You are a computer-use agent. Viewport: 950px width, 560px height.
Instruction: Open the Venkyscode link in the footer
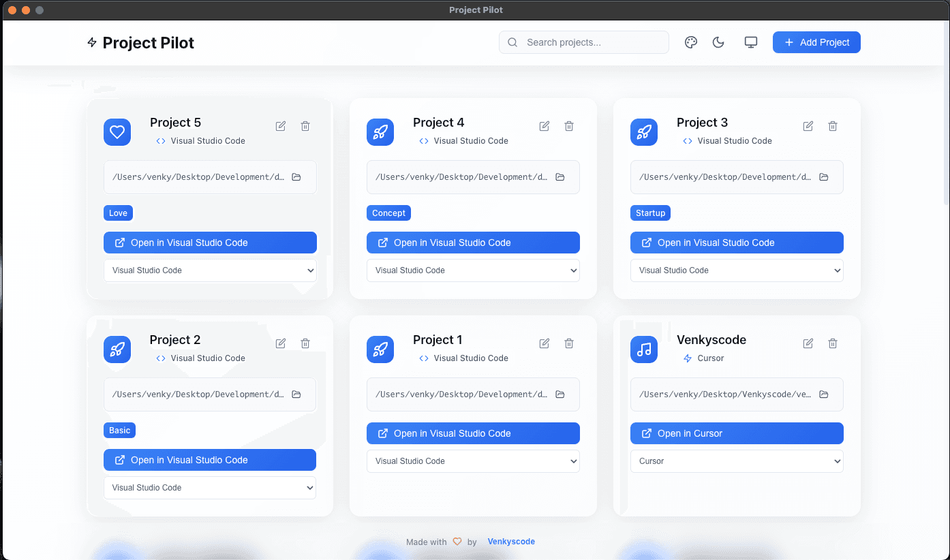click(511, 541)
